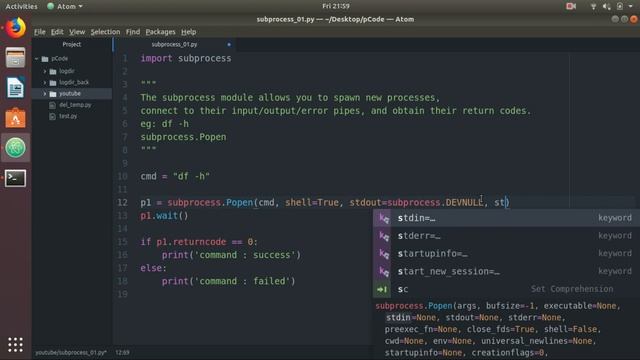Screen dimensions: 640x360
Task: Click the text 'import subprocess' on line 1
Action: coord(186,58)
